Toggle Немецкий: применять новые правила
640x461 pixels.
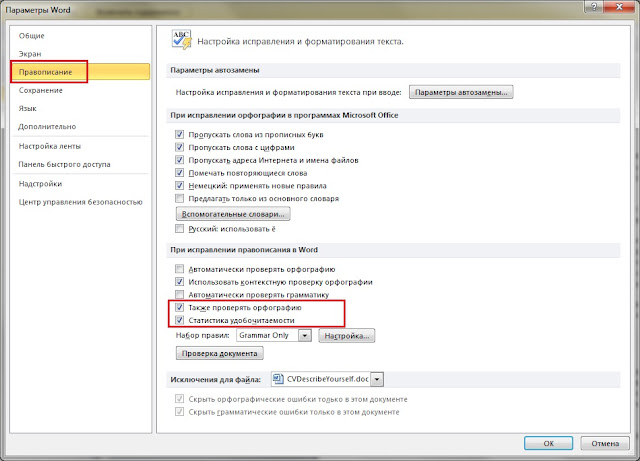pos(179,185)
